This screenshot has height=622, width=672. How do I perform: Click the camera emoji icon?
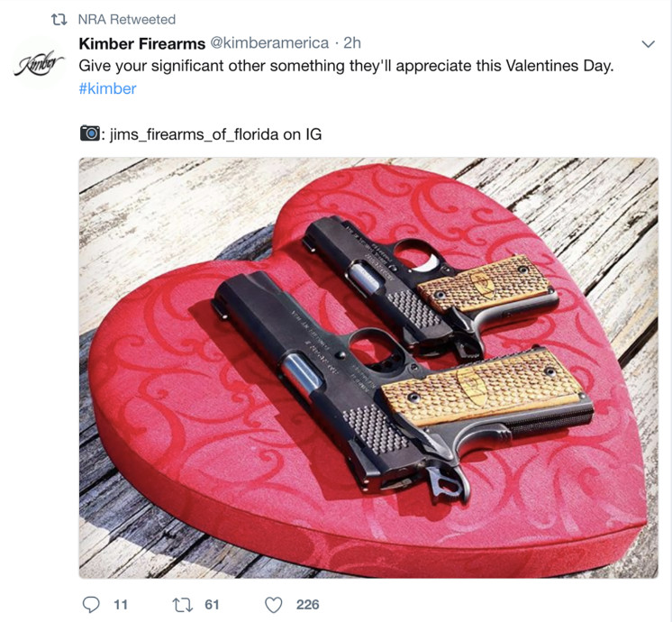(x=89, y=134)
